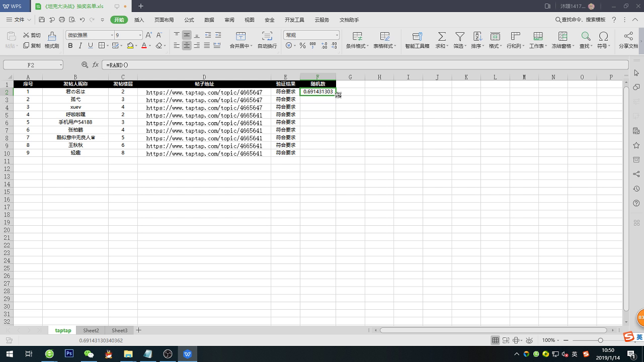644x362 pixels.
Task: Switch to the Sheet2 tab
Action: coord(91,330)
